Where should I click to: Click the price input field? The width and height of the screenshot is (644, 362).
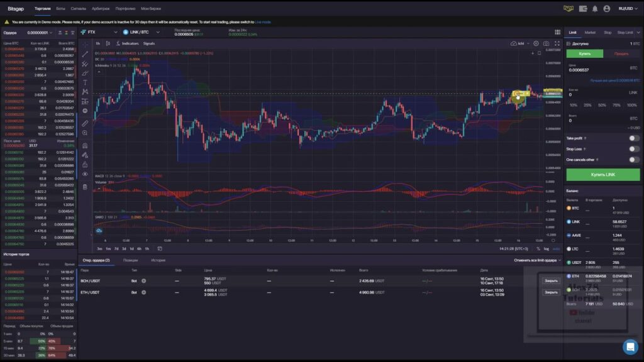point(597,70)
